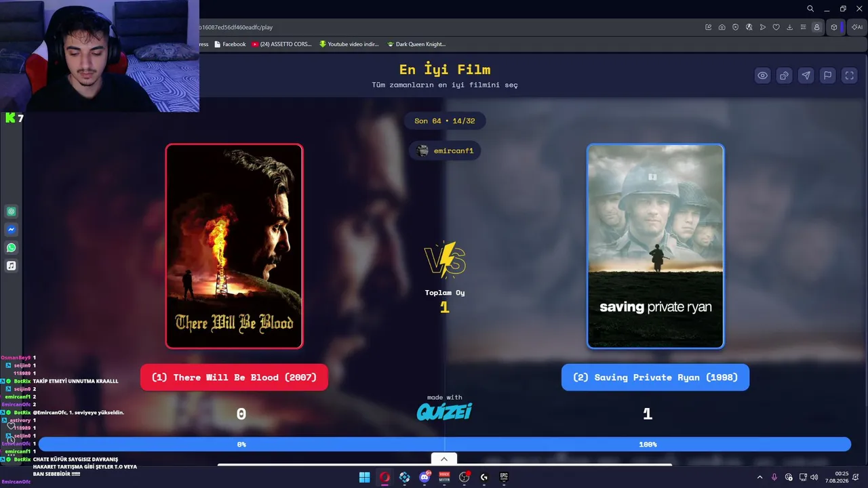Screen dimensions: 868x488
Task: Select the Saving Private Ryan poster
Action: [x=655, y=246]
